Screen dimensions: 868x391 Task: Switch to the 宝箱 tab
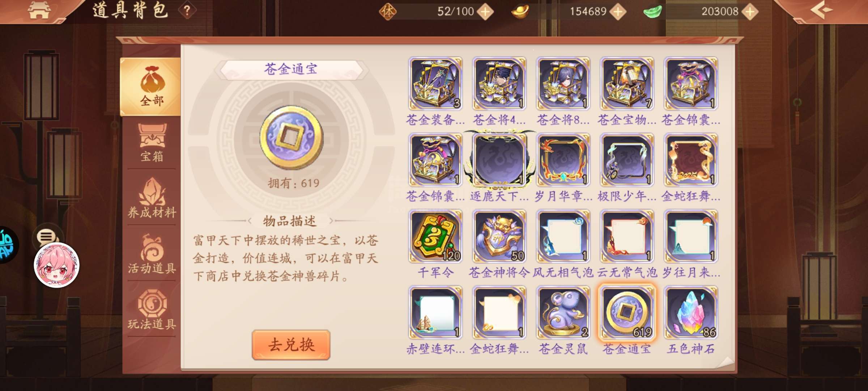point(152,143)
